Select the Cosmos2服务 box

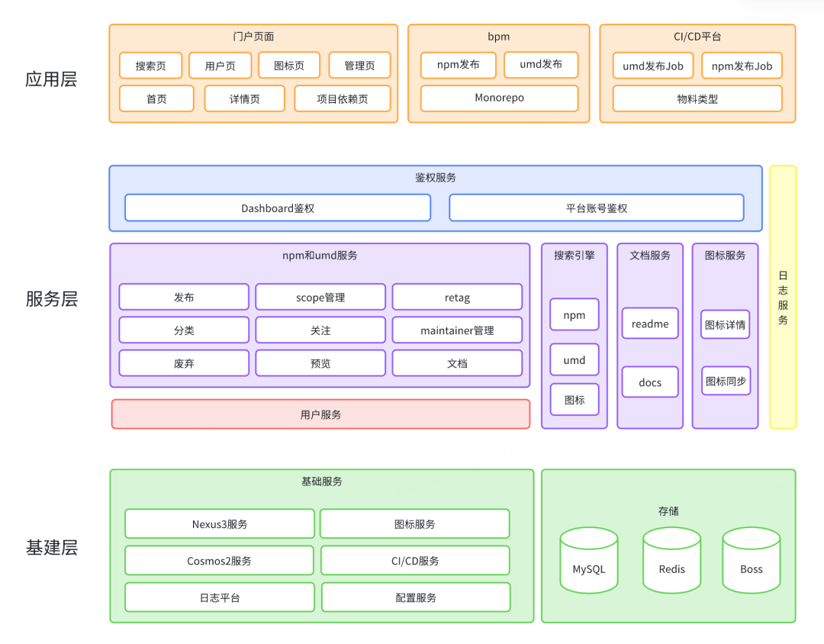[x=219, y=560]
